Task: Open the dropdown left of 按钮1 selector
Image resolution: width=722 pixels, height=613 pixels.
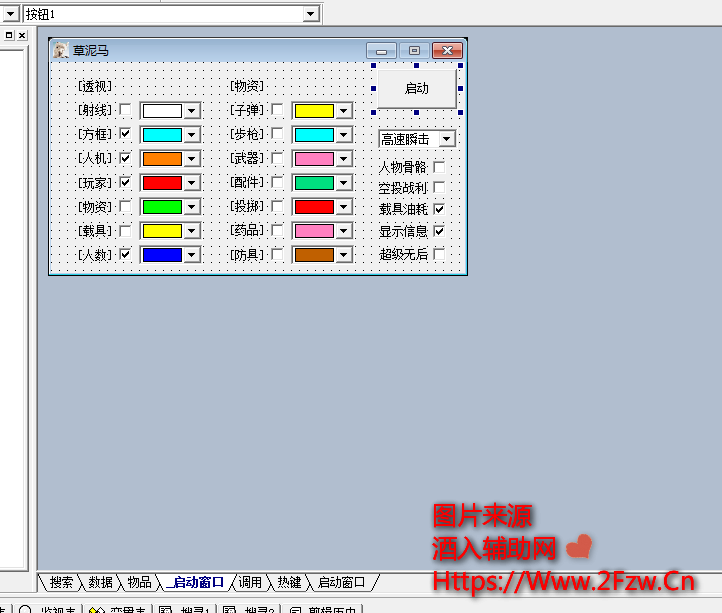Action: 10,14
